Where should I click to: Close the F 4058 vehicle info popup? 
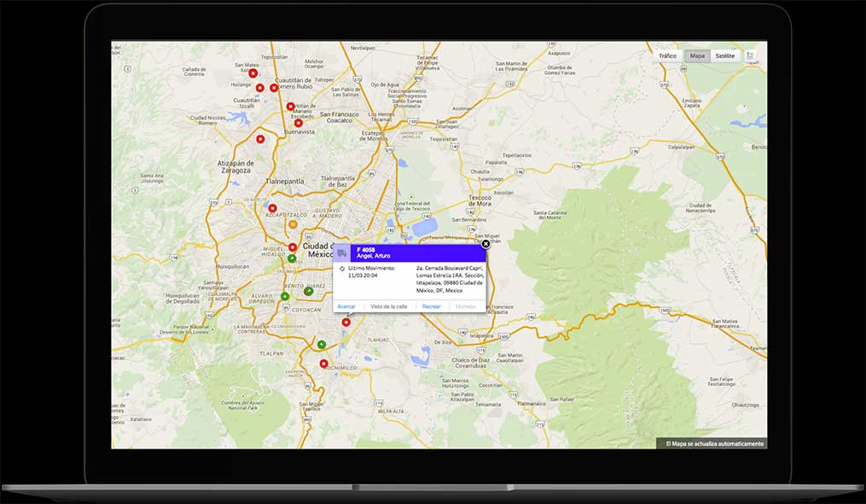485,244
